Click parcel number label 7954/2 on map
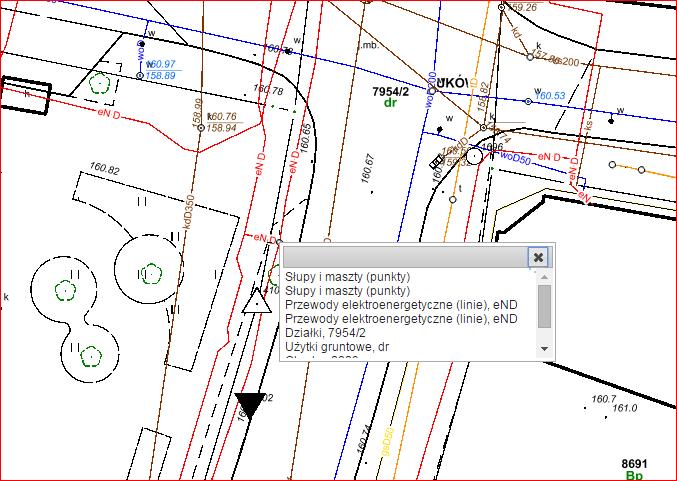The width and height of the screenshot is (677, 481). [390, 92]
